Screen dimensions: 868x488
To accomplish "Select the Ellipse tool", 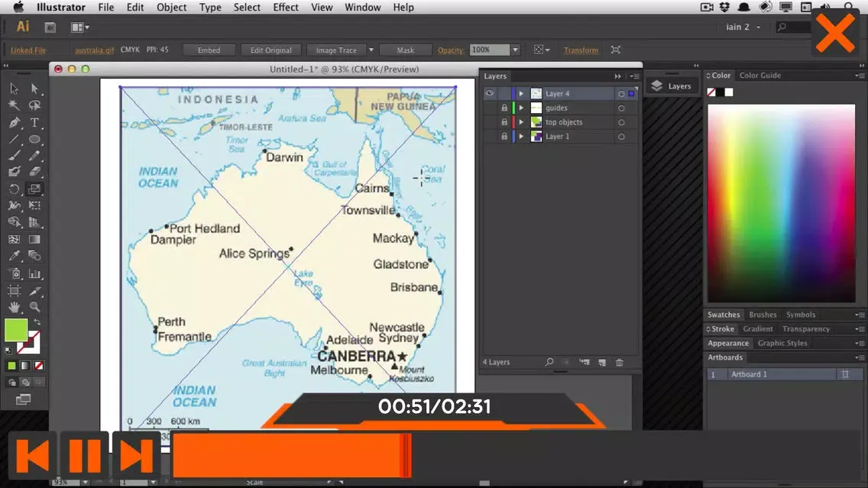I will tap(34, 140).
